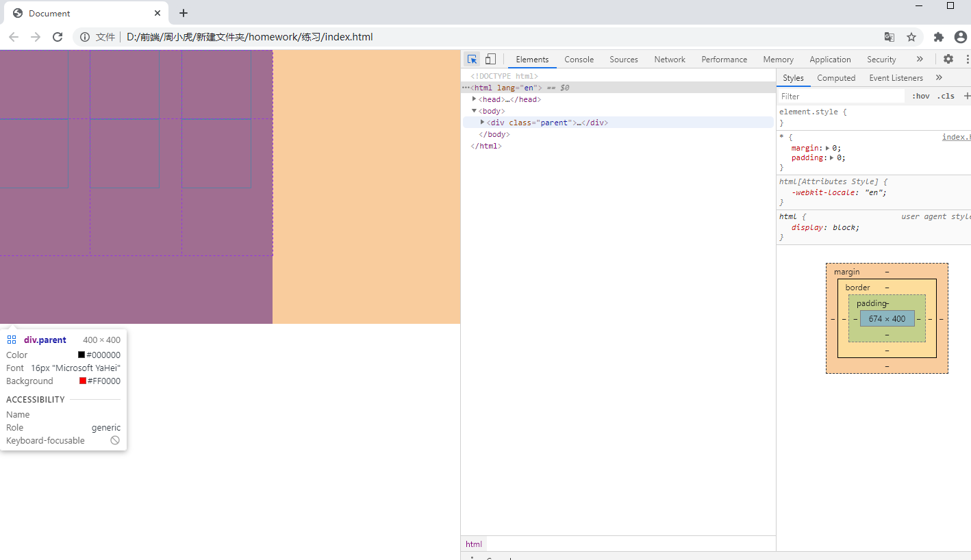
Task: Switch to the Console panel
Action: tap(579, 60)
